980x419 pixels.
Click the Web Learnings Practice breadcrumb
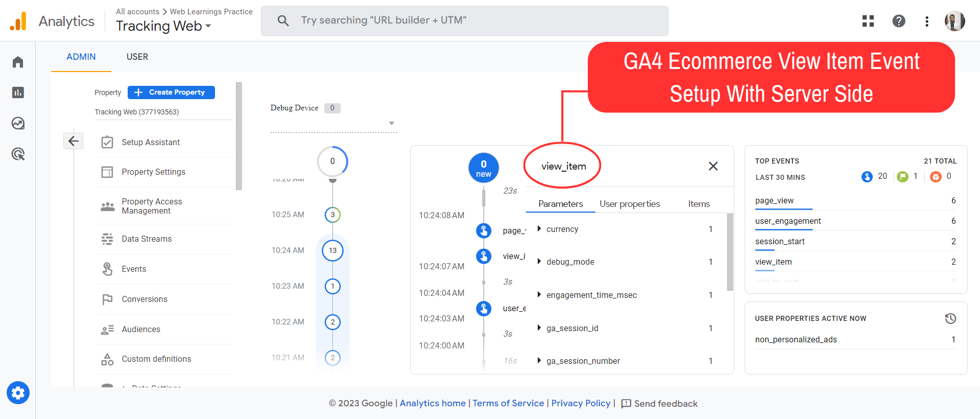tap(211, 11)
